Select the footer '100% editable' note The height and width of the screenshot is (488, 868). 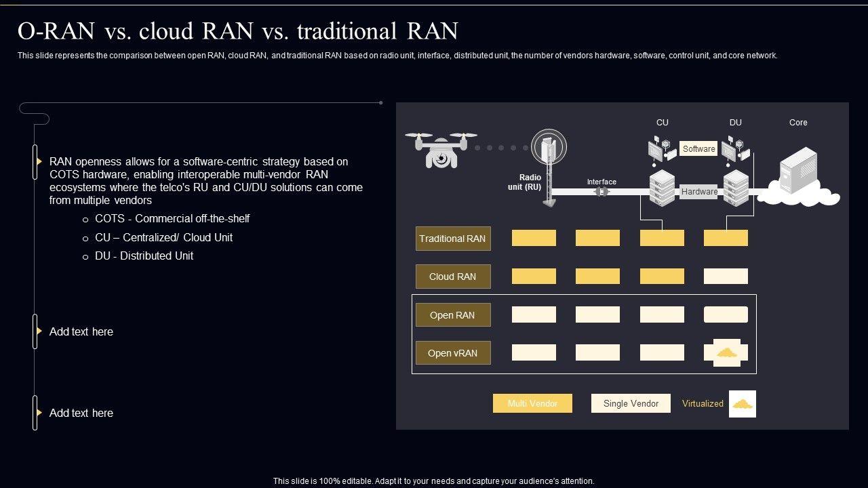click(x=434, y=481)
